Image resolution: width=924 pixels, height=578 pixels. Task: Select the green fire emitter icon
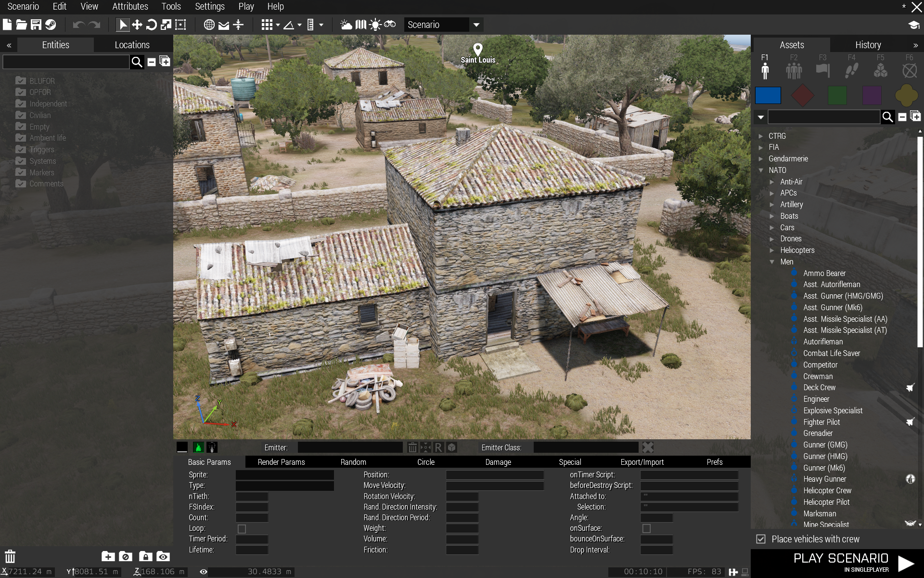point(198,447)
